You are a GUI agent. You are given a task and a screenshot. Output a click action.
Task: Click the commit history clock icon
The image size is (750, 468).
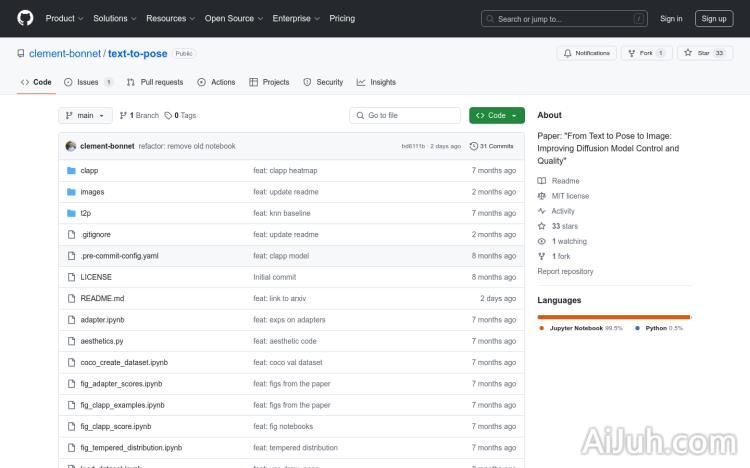(474, 146)
